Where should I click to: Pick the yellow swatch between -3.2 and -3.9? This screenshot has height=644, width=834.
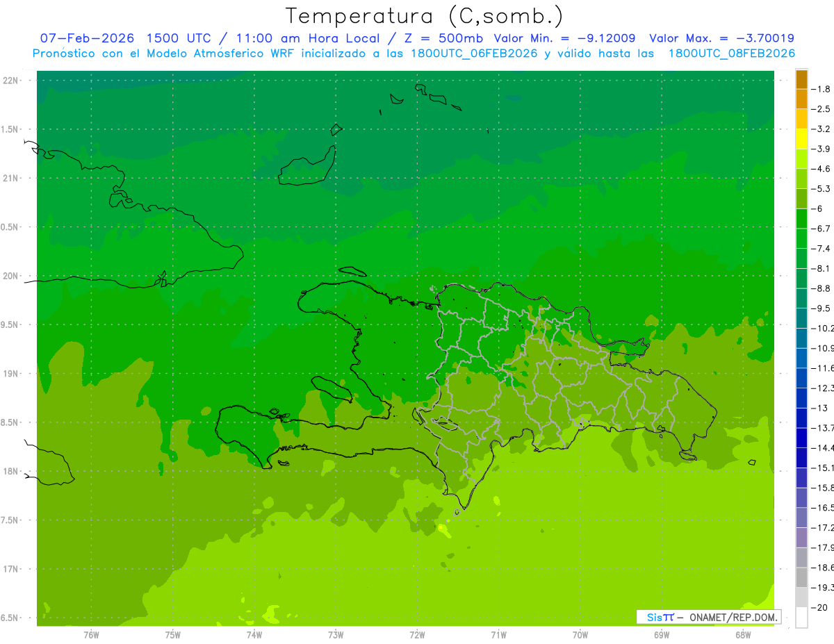801,139
